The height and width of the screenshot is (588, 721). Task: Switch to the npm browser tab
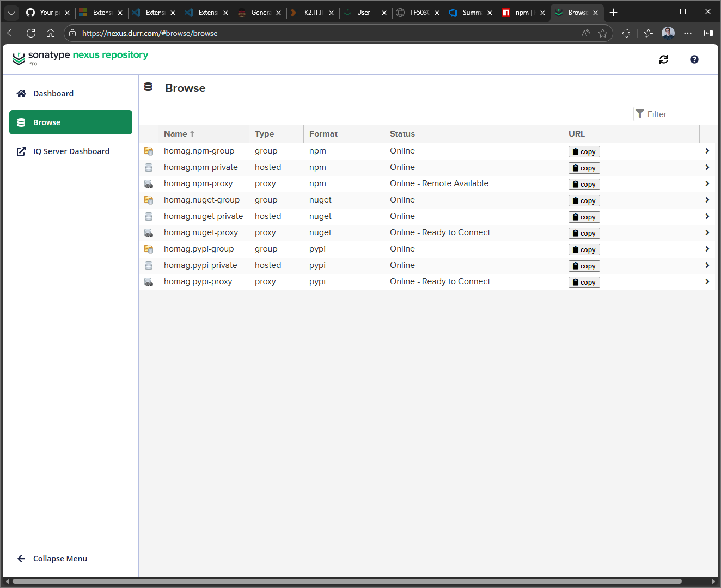point(524,13)
